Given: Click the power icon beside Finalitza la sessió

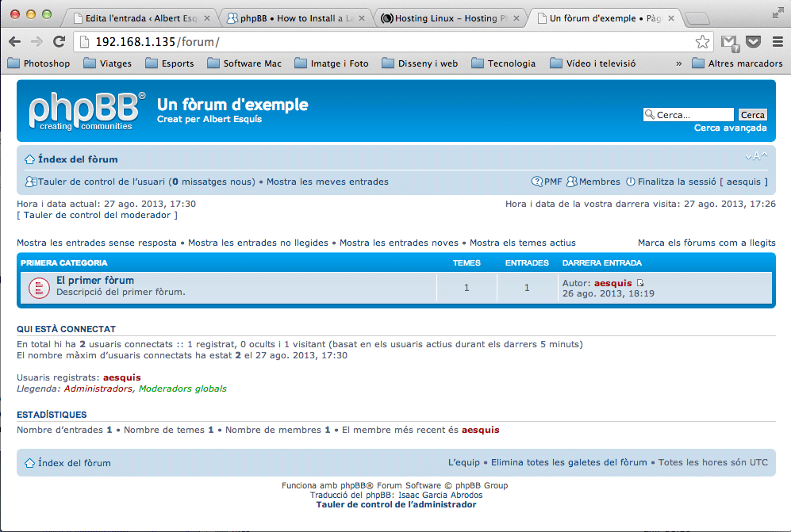Looking at the screenshot, I should (631, 182).
